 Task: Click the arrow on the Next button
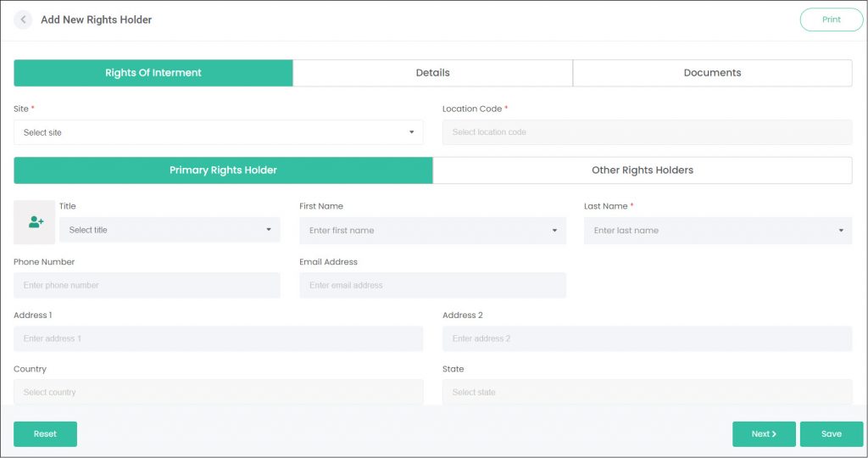(774, 434)
